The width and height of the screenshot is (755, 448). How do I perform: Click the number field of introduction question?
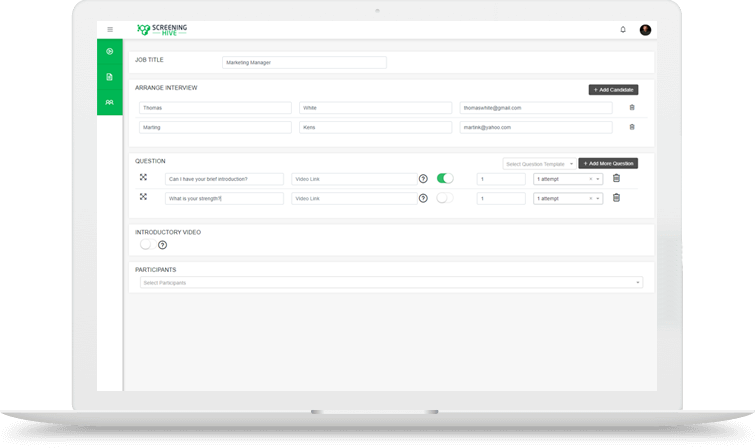[501, 179]
